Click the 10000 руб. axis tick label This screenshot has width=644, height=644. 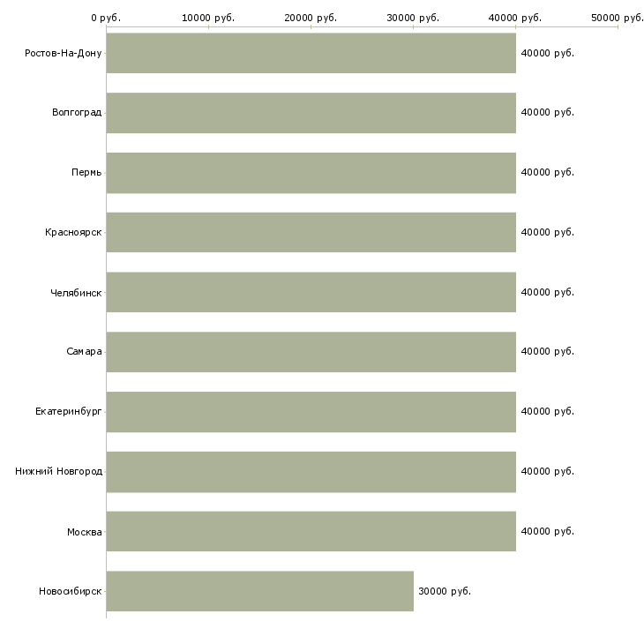[x=208, y=18]
